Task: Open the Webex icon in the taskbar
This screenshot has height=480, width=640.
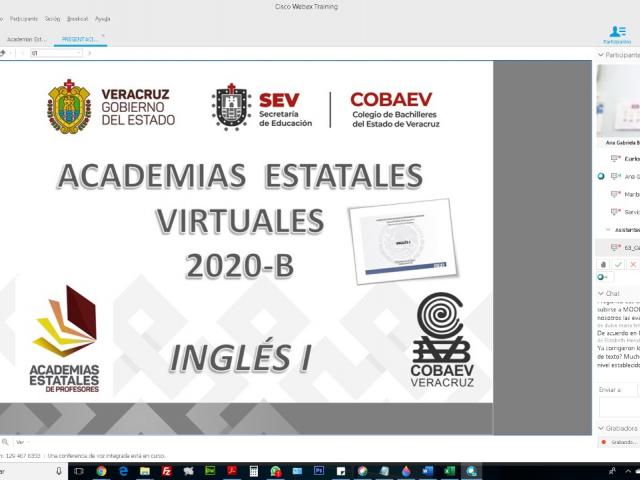Action: (471, 471)
